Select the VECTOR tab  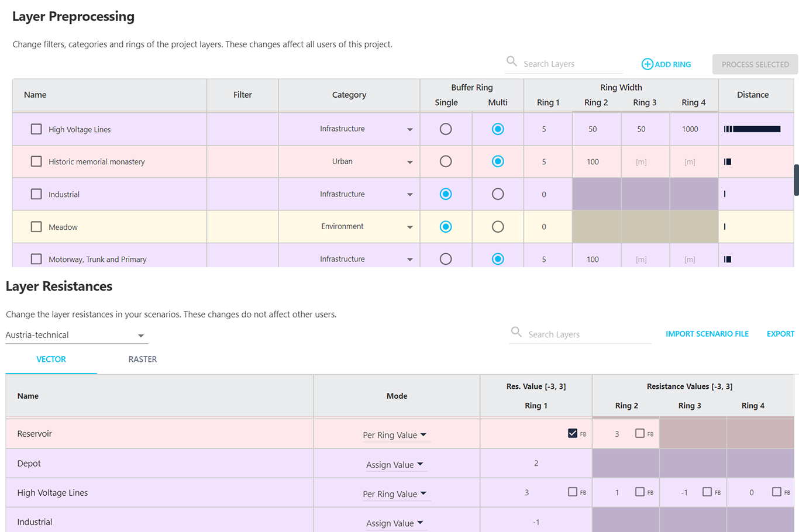pos(51,359)
